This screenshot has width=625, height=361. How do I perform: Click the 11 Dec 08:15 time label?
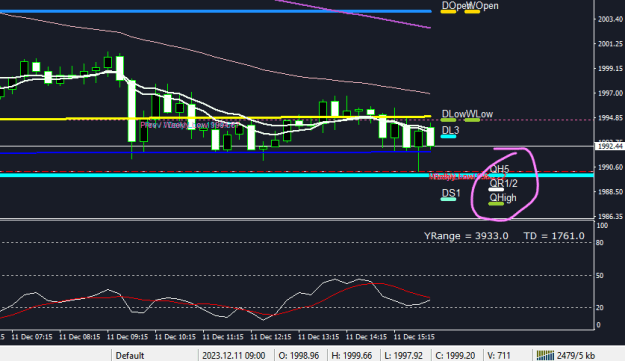[80, 337]
